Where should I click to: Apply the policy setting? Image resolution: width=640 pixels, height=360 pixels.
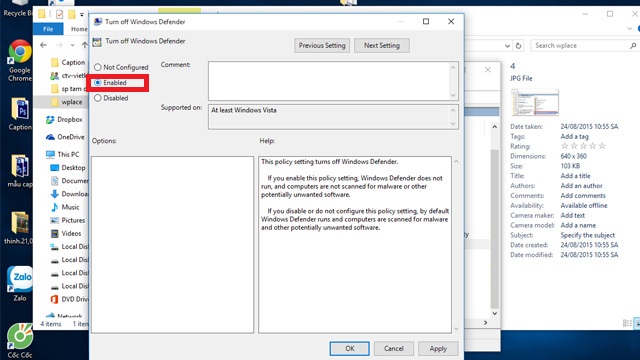pos(438,349)
